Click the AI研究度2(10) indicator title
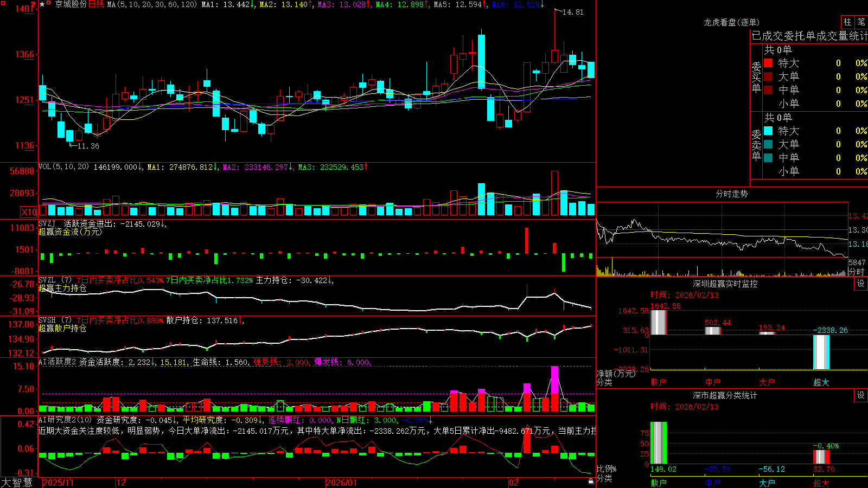The image size is (868, 488). (65, 420)
